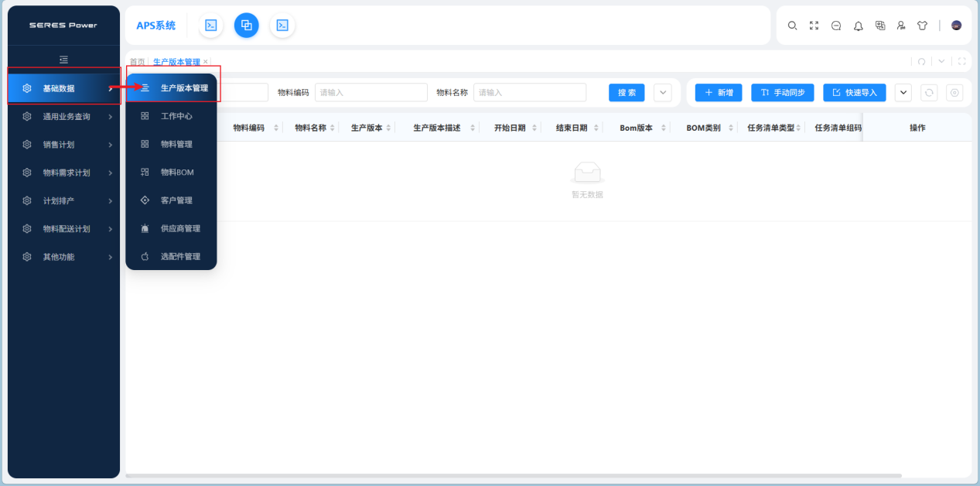Click the first terminal icon beside APS系统
The height and width of the screenshot is (486, 980).
210,26
